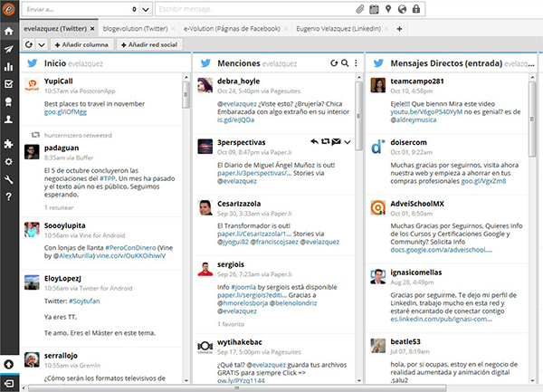Open the Analytics bar chart icon

(x=9, y=66)
